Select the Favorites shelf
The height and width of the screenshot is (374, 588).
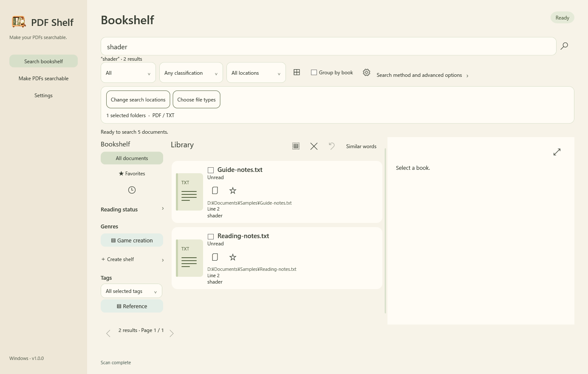point(132,173)
